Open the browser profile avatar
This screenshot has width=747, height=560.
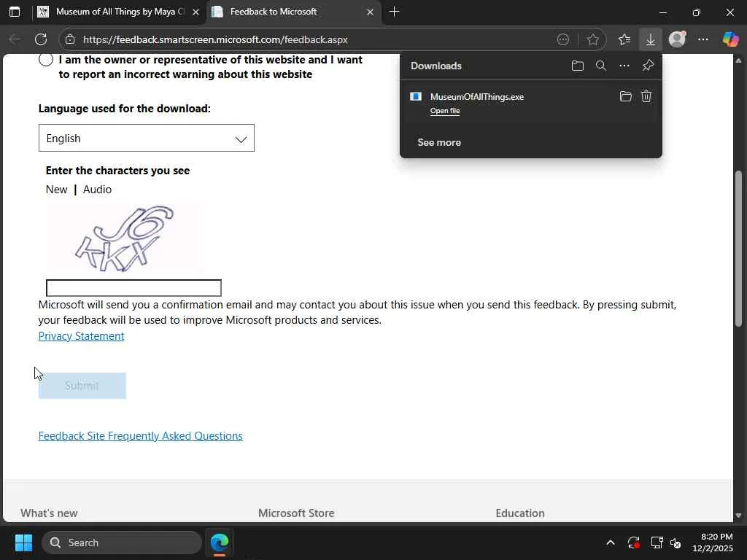(677, 39)
